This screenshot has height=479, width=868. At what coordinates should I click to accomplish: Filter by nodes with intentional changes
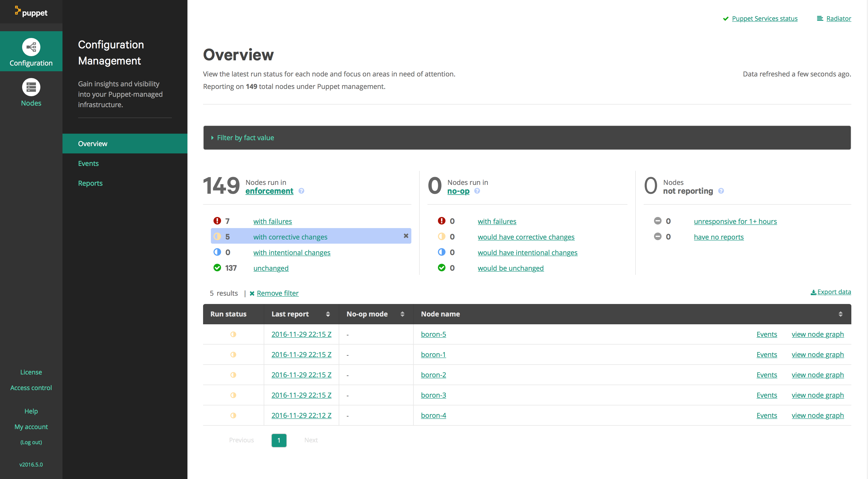pyautogui.click(x=292, y=253)
